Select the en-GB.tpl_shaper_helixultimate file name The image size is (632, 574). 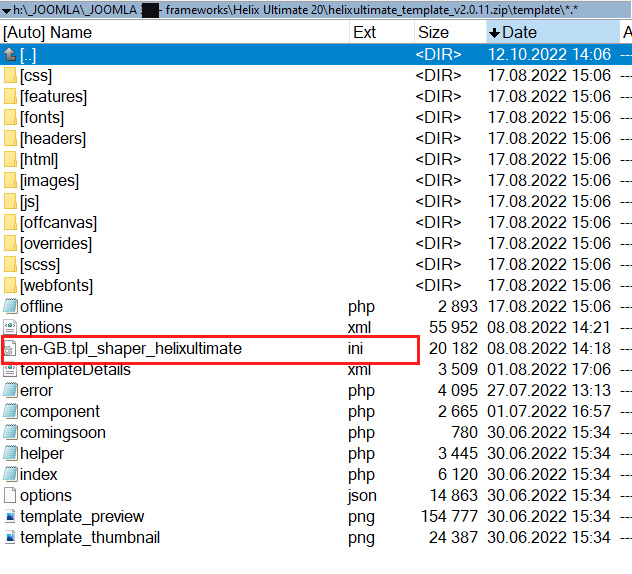click(x=131, y=349)
